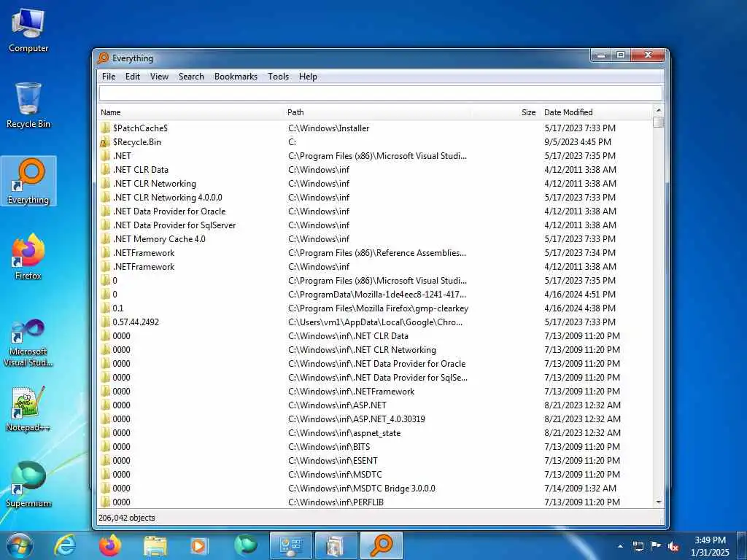Image resolution: width=747 pixels, height=560 pixels.
Task: Select 0000 in C:\Windows\inf\BITS
Action: tap(376, 447)
